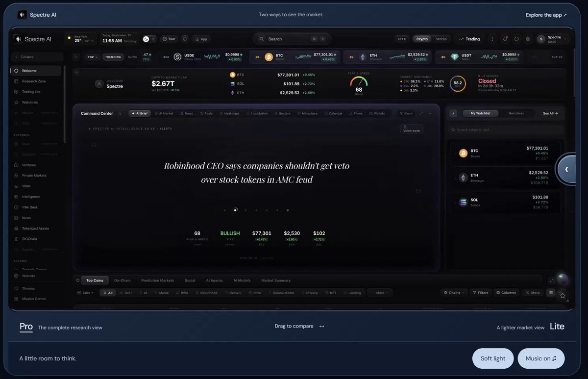
Task: Select the DeFi category filter
Action: pyautogui.click(x=126, y=293)
